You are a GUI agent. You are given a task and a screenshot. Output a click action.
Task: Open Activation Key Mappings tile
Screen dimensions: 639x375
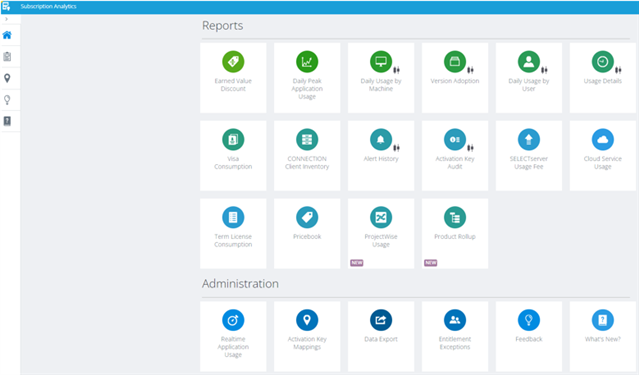(x=307, y=336)
